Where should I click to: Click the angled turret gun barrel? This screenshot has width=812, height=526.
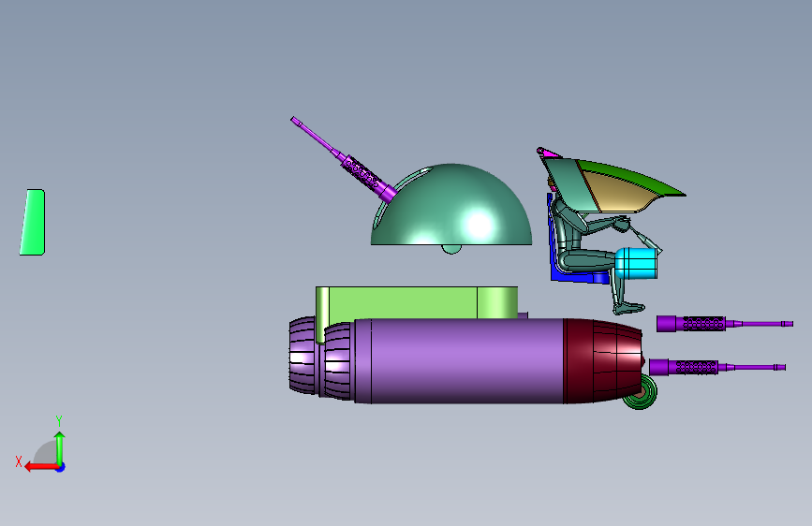[x=344, y=159]
